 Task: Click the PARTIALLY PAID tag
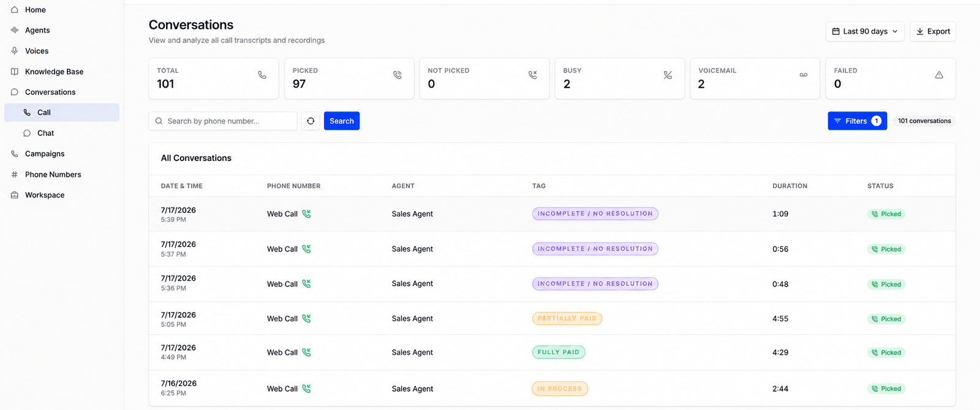[567, 319]
